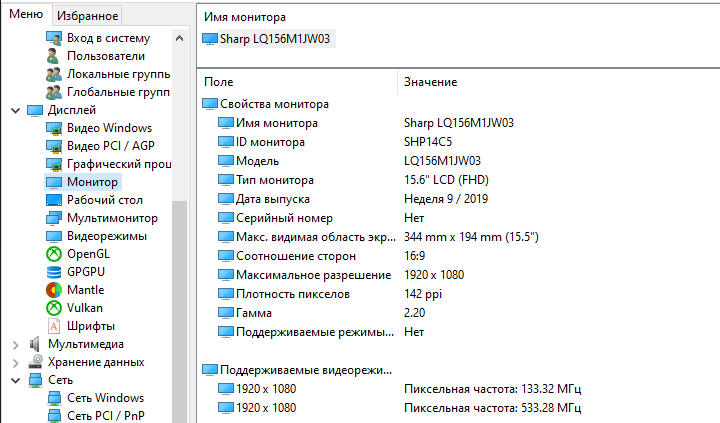
Task: Select Sharp LQ156M1JW03 in the monitor list
Action: [x=269, y=39]
